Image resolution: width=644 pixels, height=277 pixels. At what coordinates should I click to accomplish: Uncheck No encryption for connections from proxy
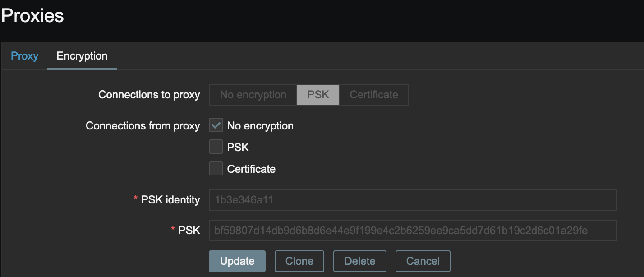(x=216, y=125)
